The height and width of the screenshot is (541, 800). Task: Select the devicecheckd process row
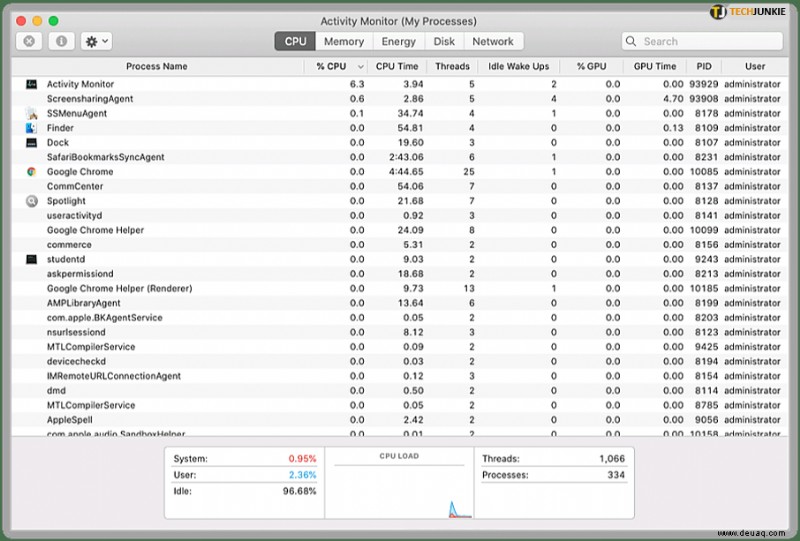[399, 362]
